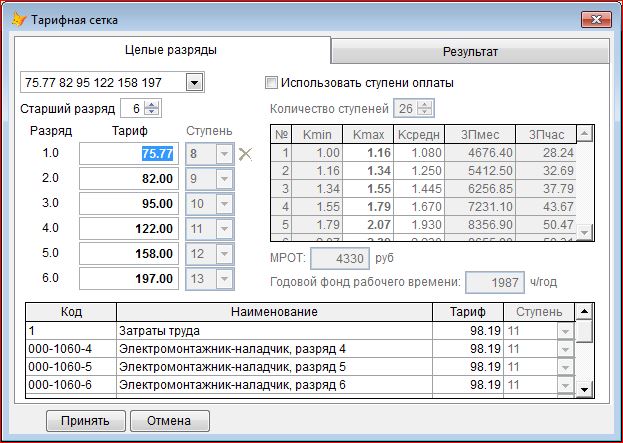Click the Тариф column header in the workers table

pos(468,312)
